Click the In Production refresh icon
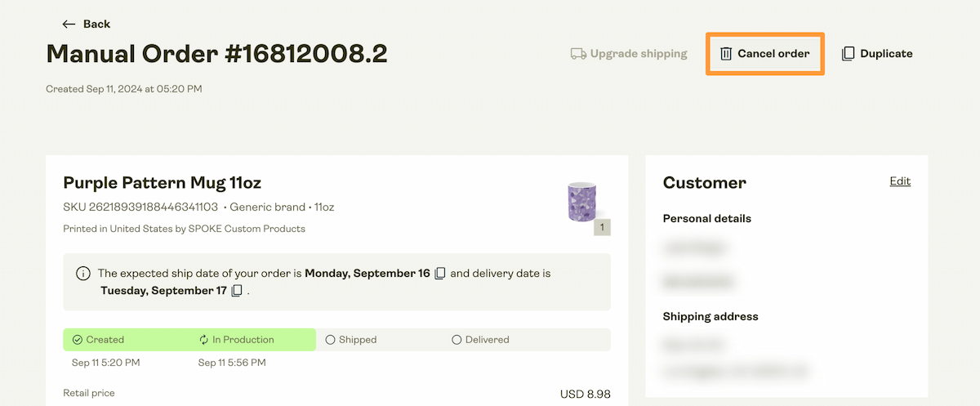The image size is (980, 406). coord(204,340)
